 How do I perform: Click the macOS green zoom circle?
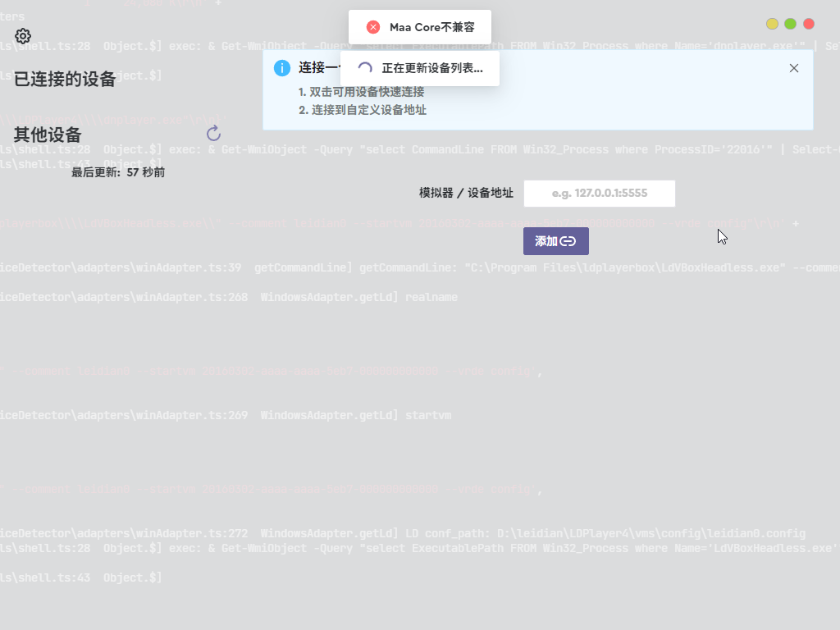click(791, 25)
